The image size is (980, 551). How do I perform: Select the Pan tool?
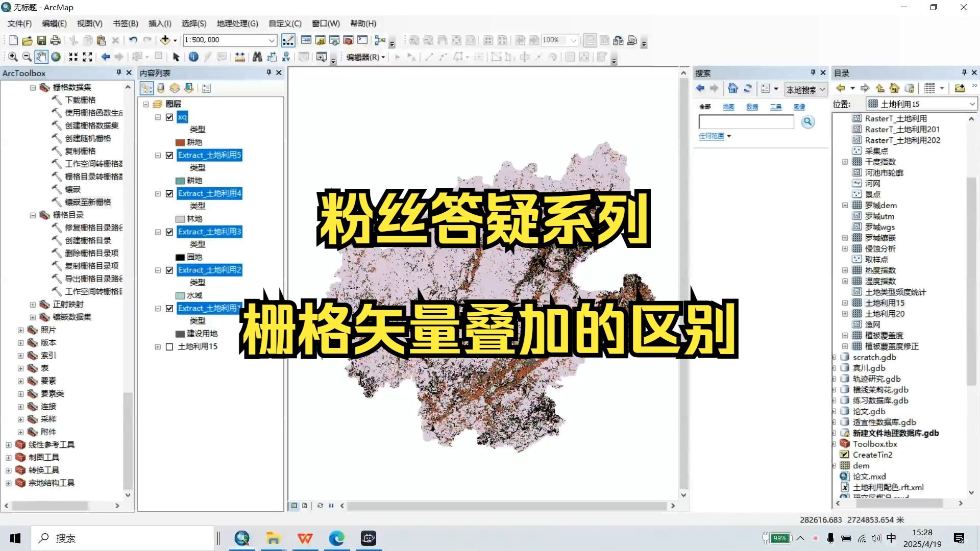(x=42, y=57)
